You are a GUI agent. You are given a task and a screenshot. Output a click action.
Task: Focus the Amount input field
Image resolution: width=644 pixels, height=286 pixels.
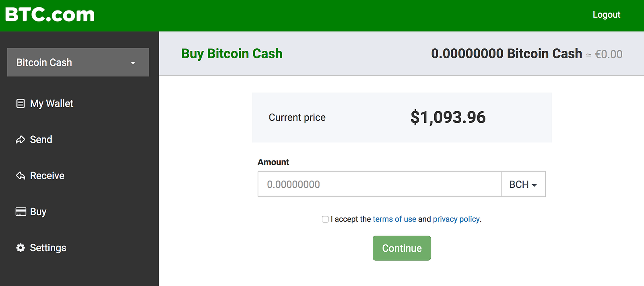[379, 184]
